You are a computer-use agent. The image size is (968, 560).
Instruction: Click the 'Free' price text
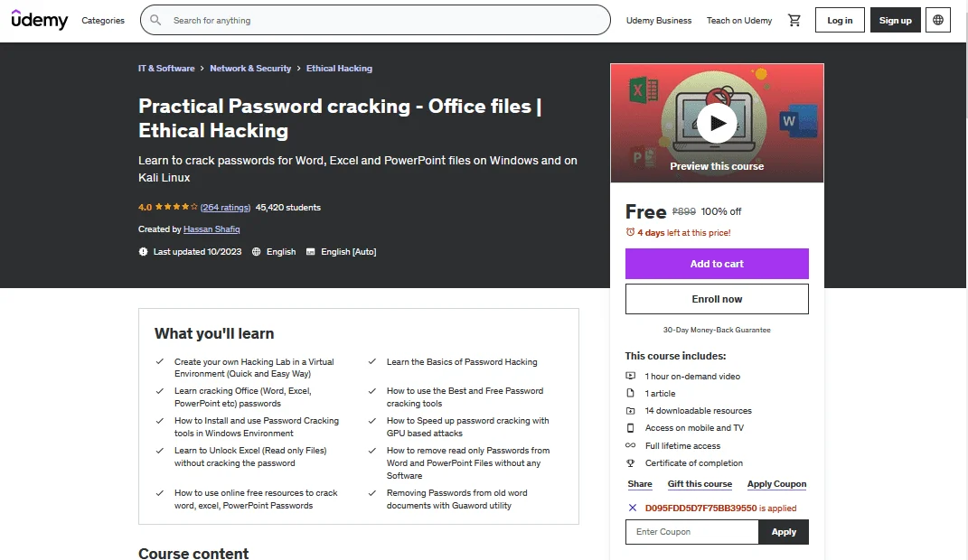pyautogui.click(x=645, y=212)
